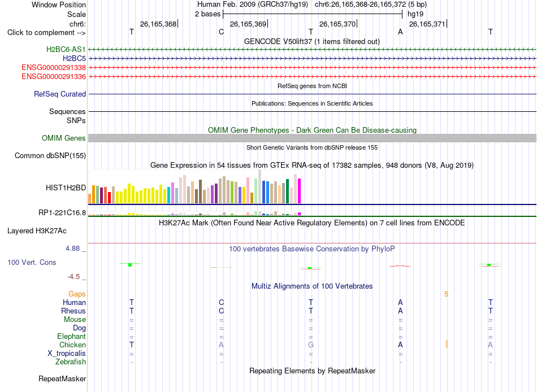Image resolution: width=537 pixels, height=392 pixels.
Task: Click the H2BC5 gene track label
Action: (x=74, y=59)
